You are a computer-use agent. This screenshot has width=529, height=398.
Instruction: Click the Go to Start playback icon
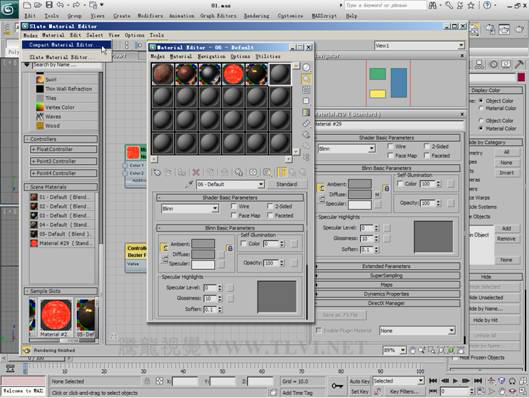(433, 381)
